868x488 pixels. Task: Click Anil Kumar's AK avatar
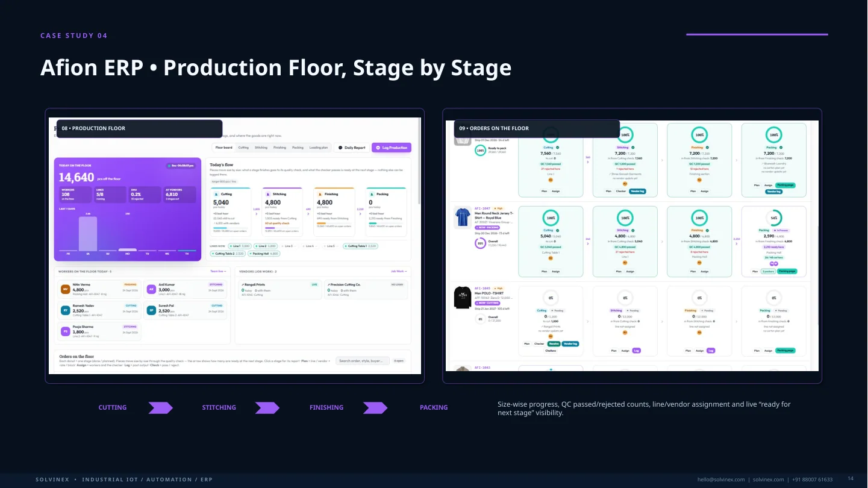152,290
